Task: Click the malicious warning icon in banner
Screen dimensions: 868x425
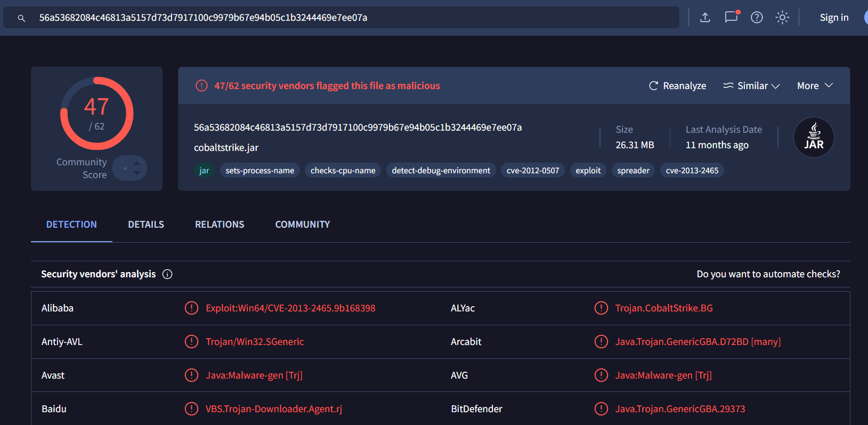Action: (201, 86)
